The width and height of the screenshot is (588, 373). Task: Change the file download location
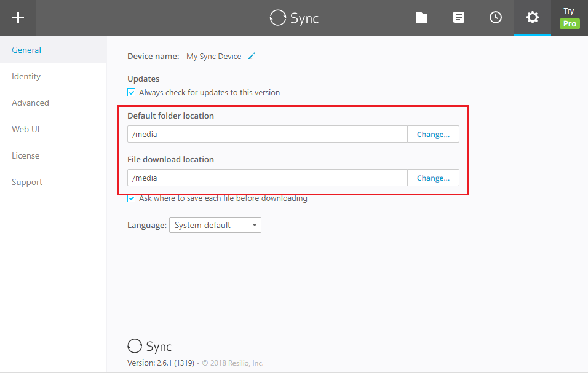tap(433, 178)
